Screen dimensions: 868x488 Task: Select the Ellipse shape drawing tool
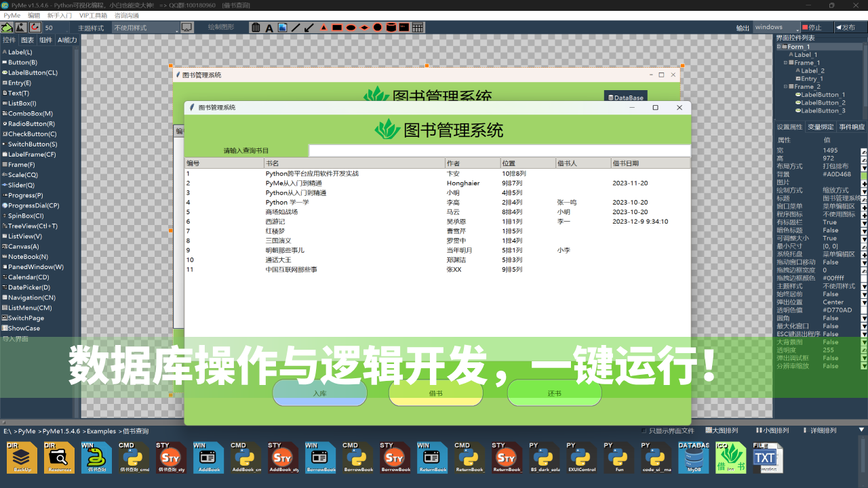pos(351,27)
